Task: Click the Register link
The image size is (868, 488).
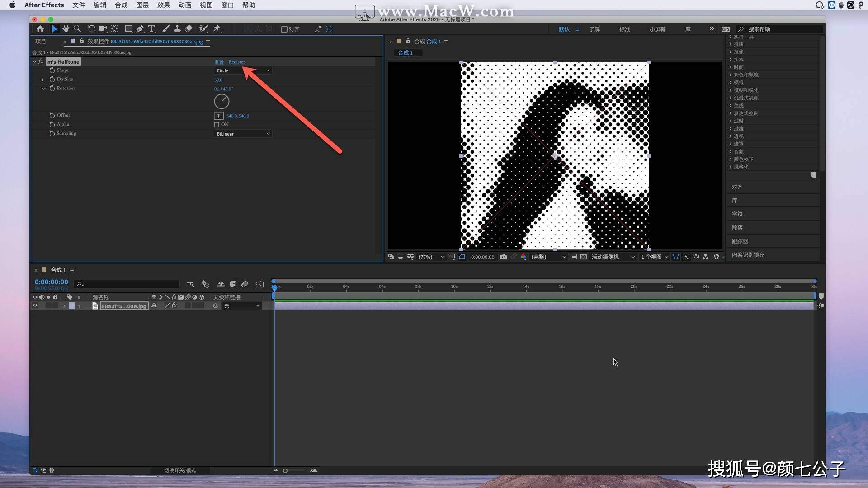Action: tap(237, 62)
